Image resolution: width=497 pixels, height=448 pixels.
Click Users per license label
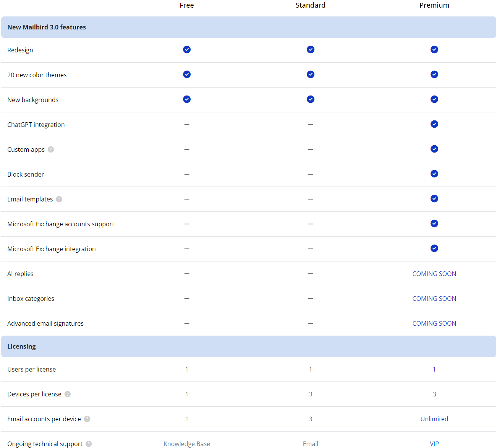32,369
